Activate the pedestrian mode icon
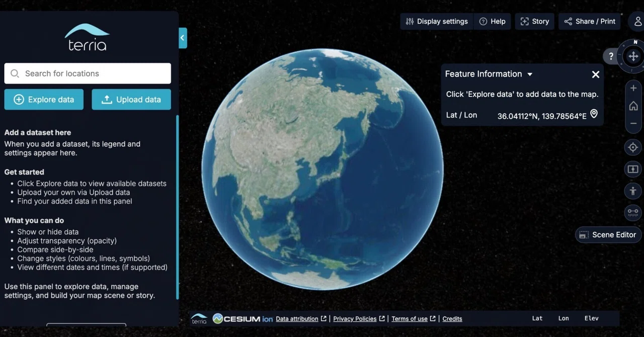This screenshot has width=644, height=337. (x=633, y=191)
